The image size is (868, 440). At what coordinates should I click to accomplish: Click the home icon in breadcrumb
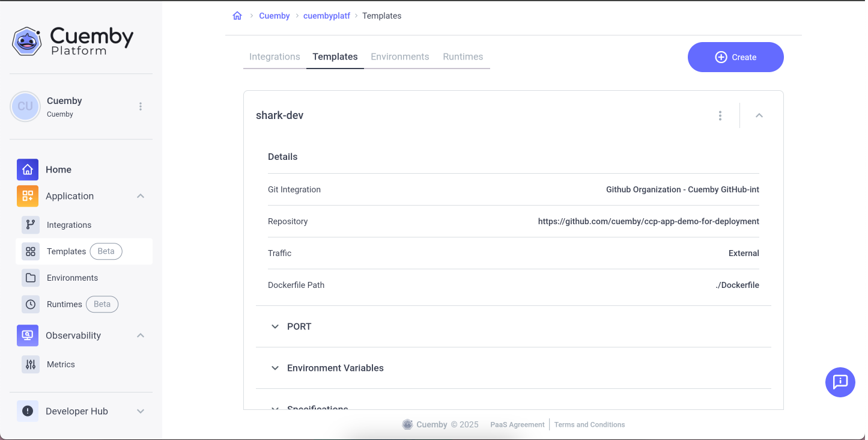click(x=237, y=16)
